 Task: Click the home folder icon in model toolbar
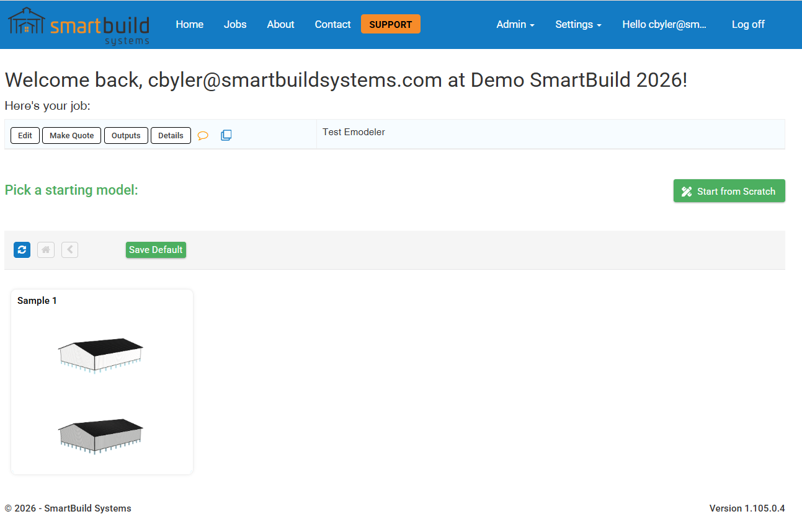point(46,250)
